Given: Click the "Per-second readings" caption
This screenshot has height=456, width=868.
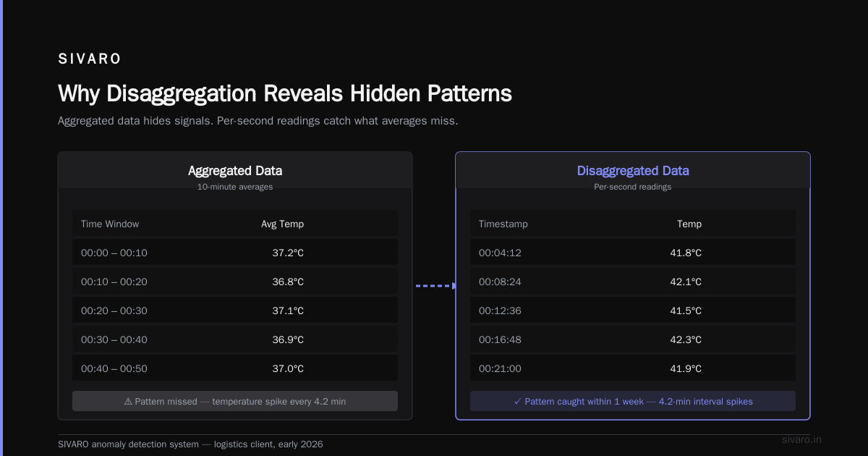Looking at the screenshot, I should 633,187.
